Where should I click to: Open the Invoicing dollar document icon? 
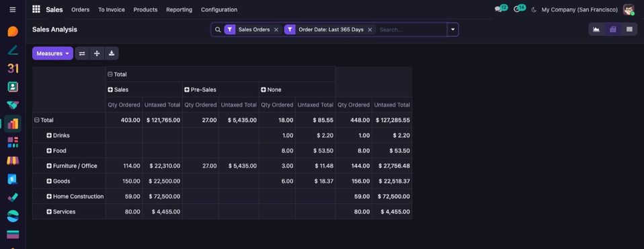point(12,179)
